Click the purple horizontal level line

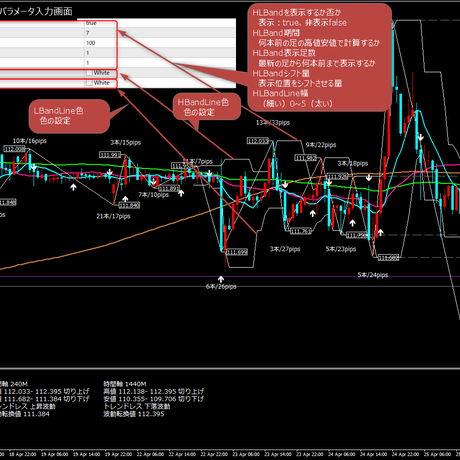(230, 276)
